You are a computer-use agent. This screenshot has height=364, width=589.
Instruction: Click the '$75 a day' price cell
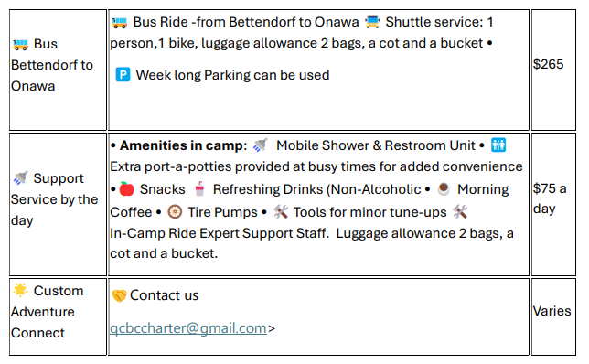click(553, 204)
